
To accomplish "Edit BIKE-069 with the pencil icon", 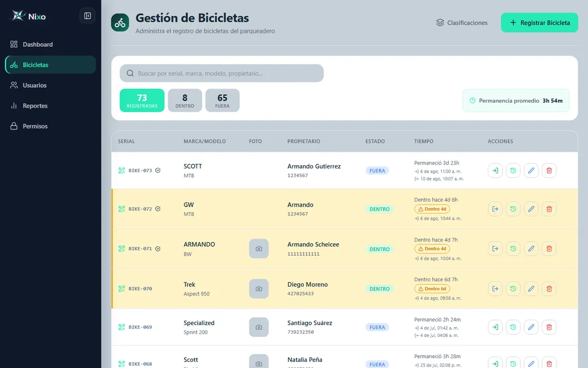I will point(531,327).
